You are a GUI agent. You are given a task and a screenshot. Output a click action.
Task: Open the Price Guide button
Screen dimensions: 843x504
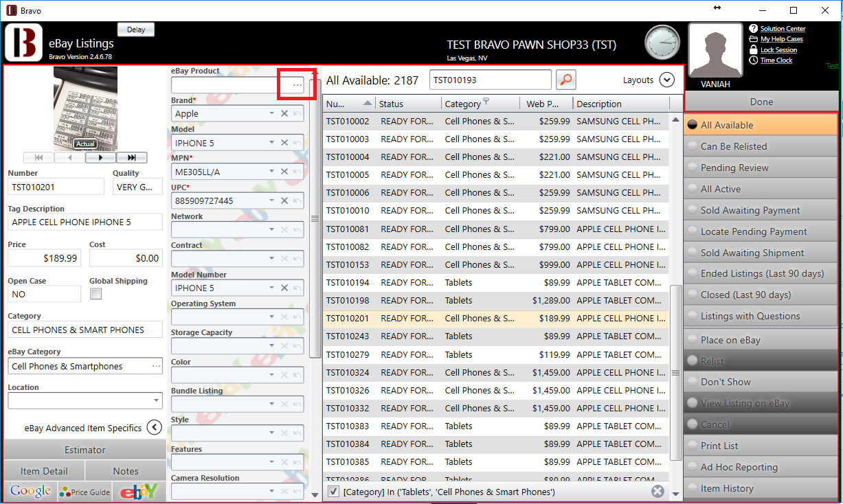[85, 492]
